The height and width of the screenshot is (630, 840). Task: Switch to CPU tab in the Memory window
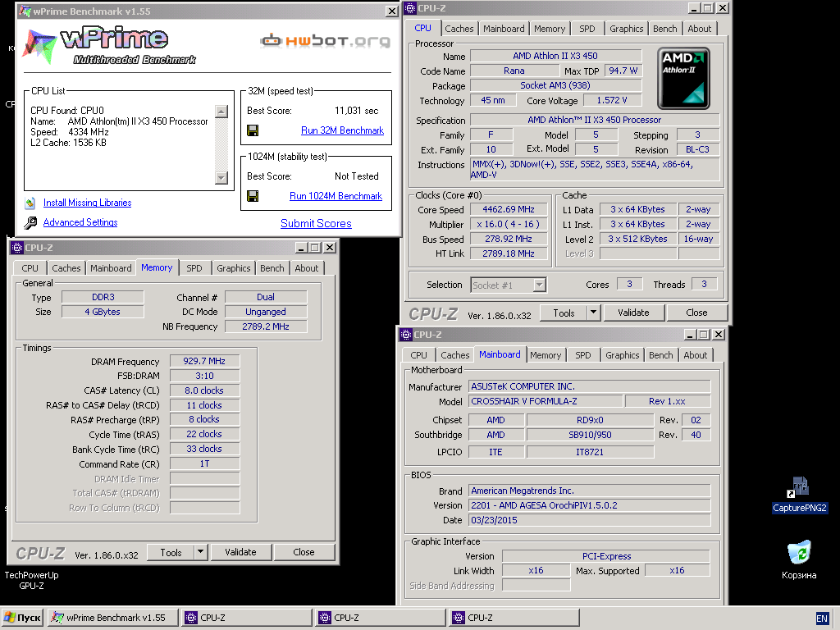pos(30,268)
